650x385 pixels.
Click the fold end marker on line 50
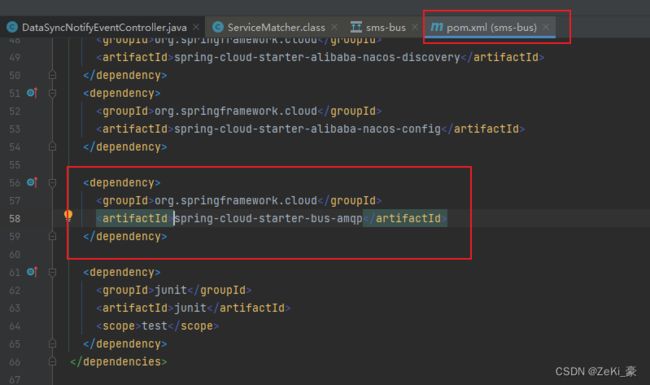(52, 75)
